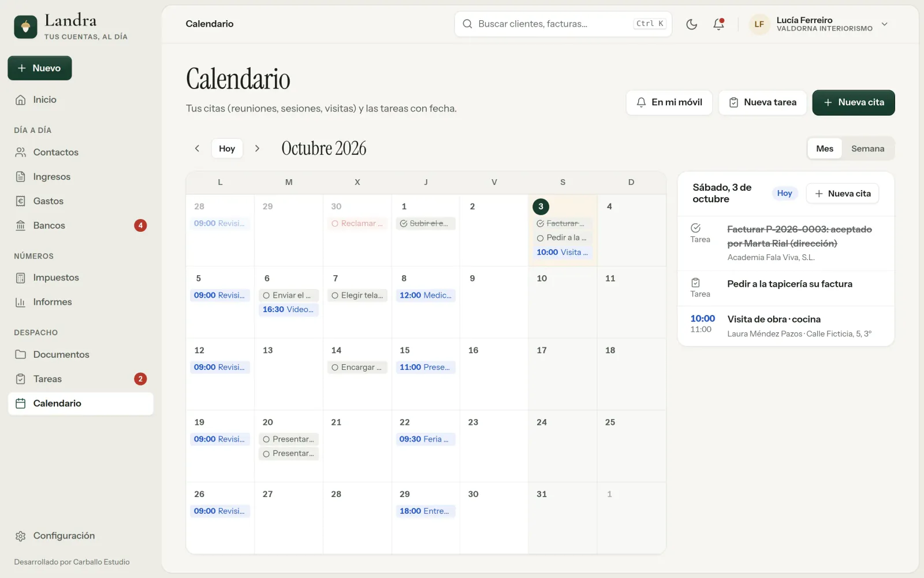924x578 pixels.
Task: Open Documentos in the sidebar
Action: (80, 354)
